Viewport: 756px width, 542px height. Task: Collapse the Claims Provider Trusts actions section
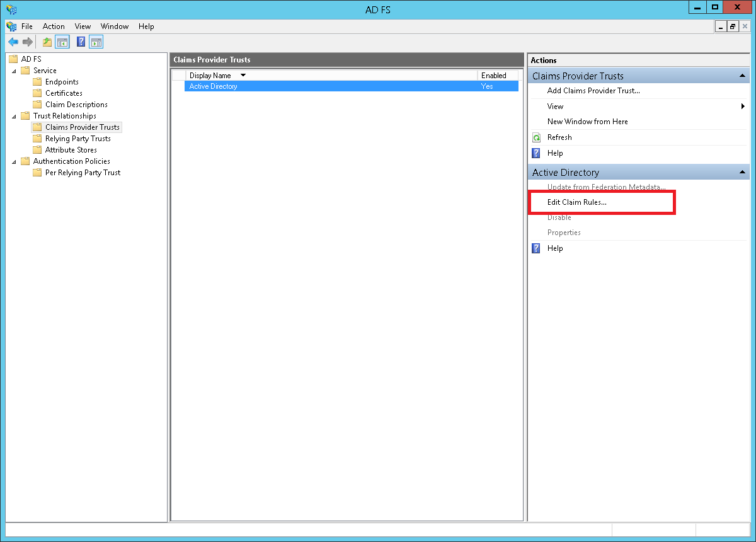click(x=742, y=76)
